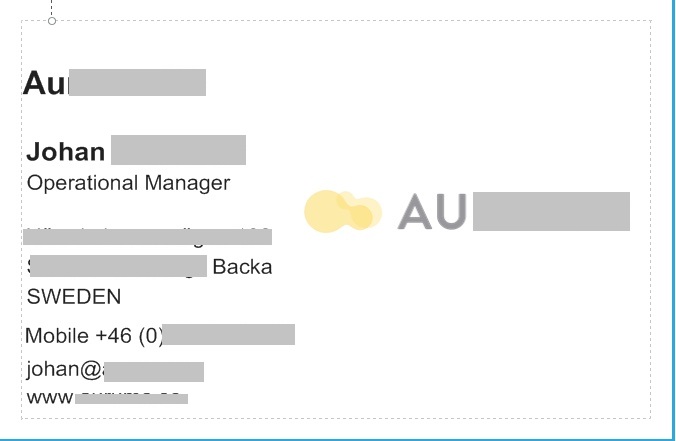Viewport: 676px width, 441px height.
Task: Select the yellow blob logo graphic
Action: (x=343, y=211)
